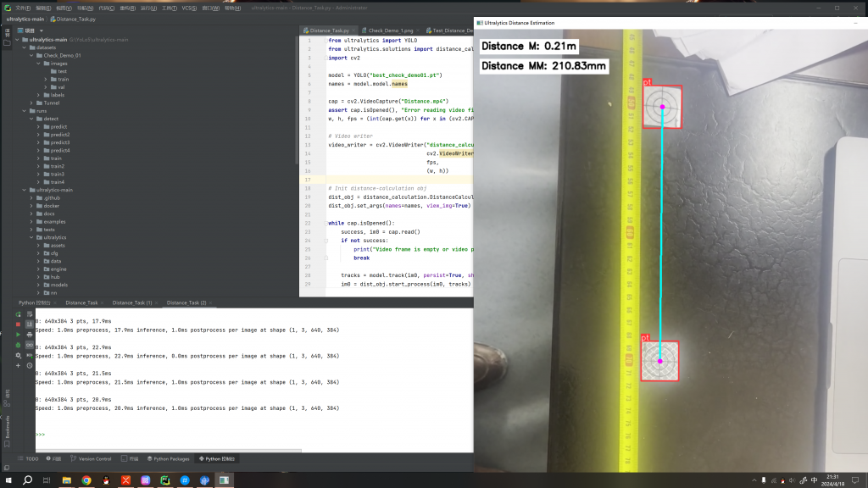Open the console command queue icon
The width and height of the screenshot is (868, 488).
click(30, 355)
